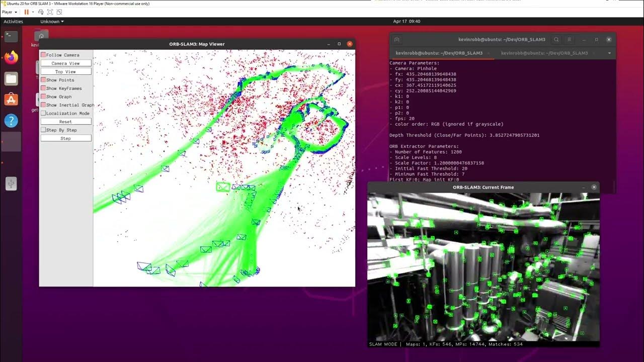Click the Home folder icon on the desktop
Screen dimensions: 644x362
pyautogui.click(x=41, y=36)
